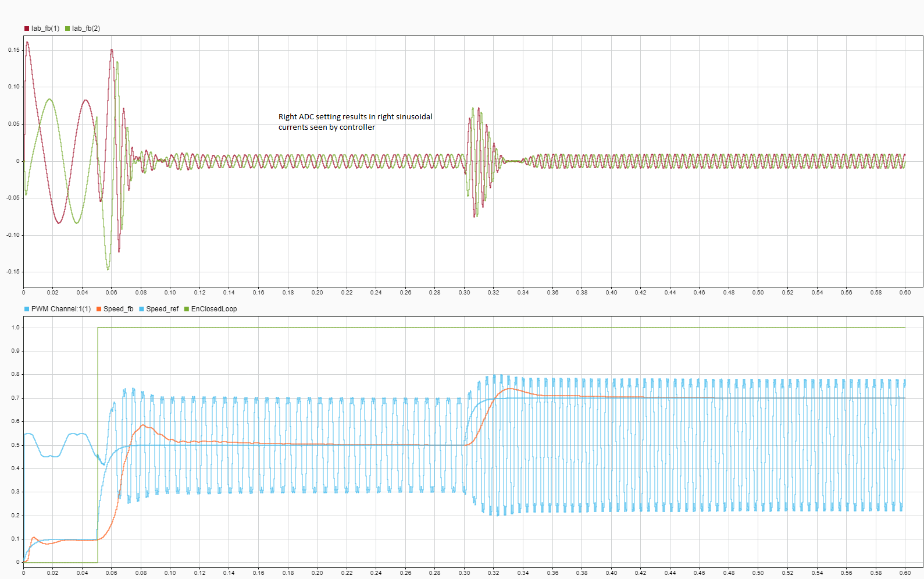The height and width of the screenshot is (579, 924).
Task: Select the Speed_fb legend label
Action: click(x=118, y=309)
